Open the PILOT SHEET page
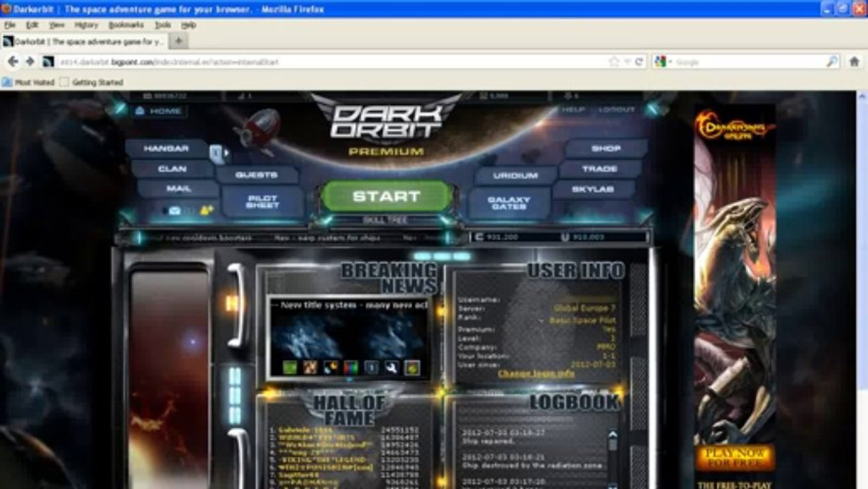 coord(263,202)
